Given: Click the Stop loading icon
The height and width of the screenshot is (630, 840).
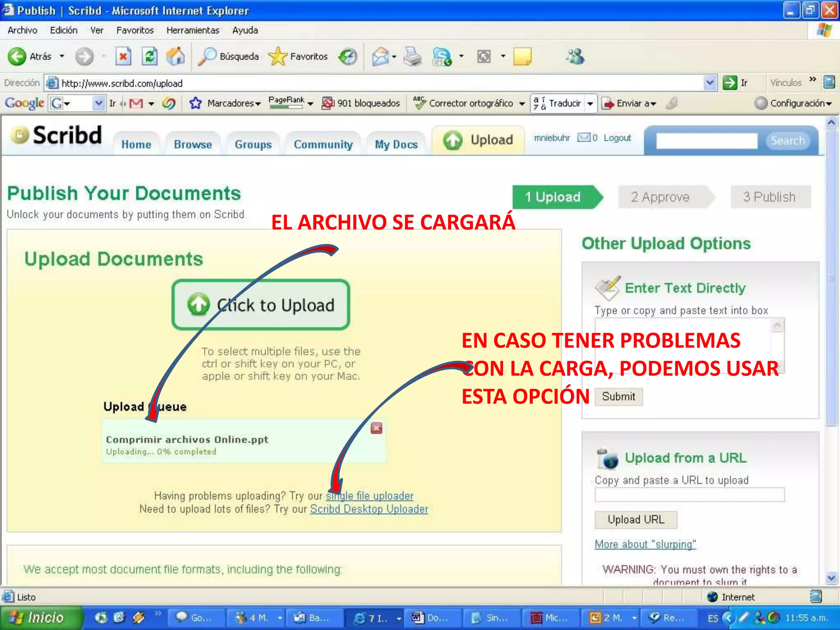Looking at the screenshot, I should [123, 56].
